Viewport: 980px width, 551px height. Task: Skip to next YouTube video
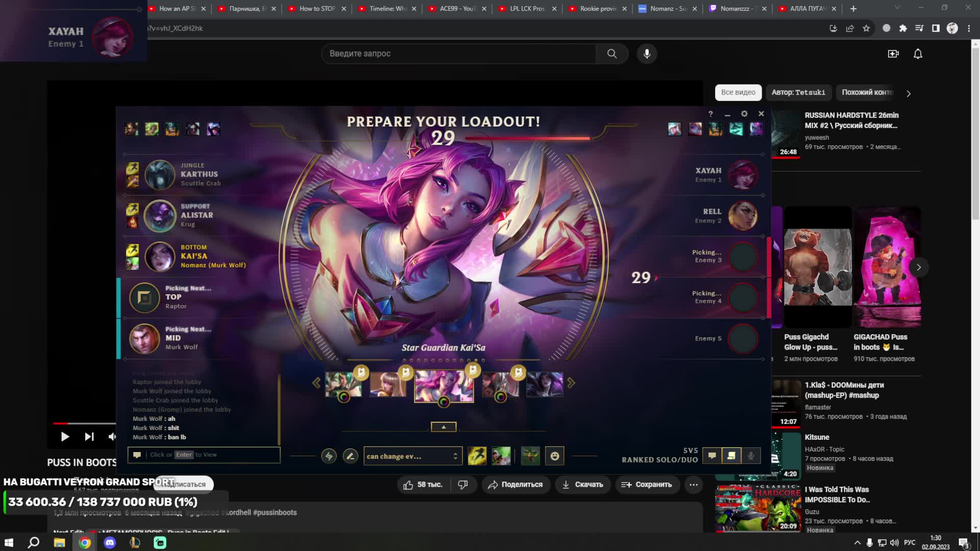89,437
